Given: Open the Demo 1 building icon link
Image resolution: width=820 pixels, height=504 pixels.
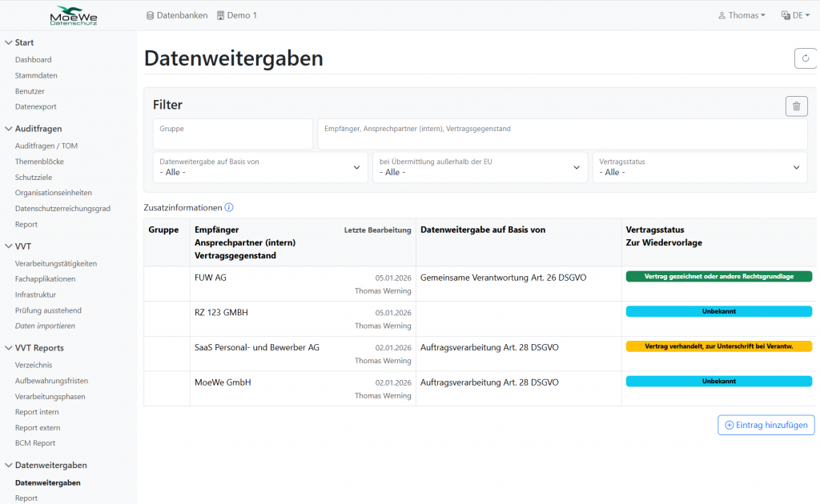Looking at the screenshot, I should (237, 15).
